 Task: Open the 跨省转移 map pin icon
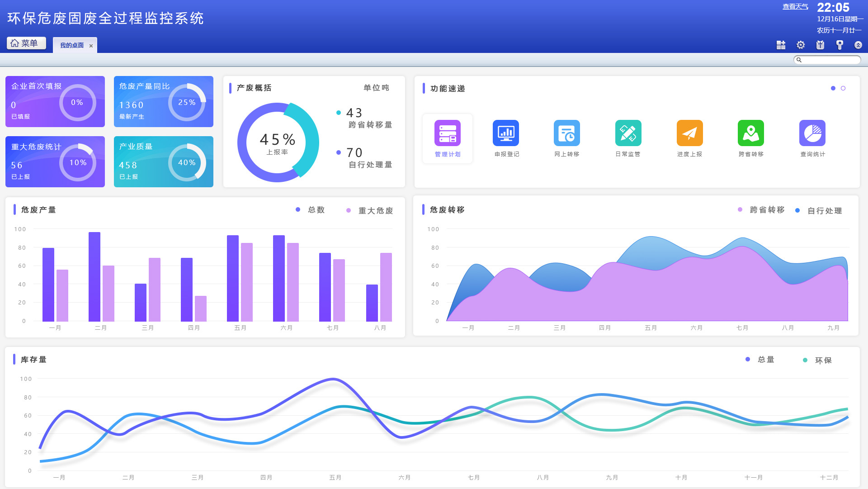[751, 133]
